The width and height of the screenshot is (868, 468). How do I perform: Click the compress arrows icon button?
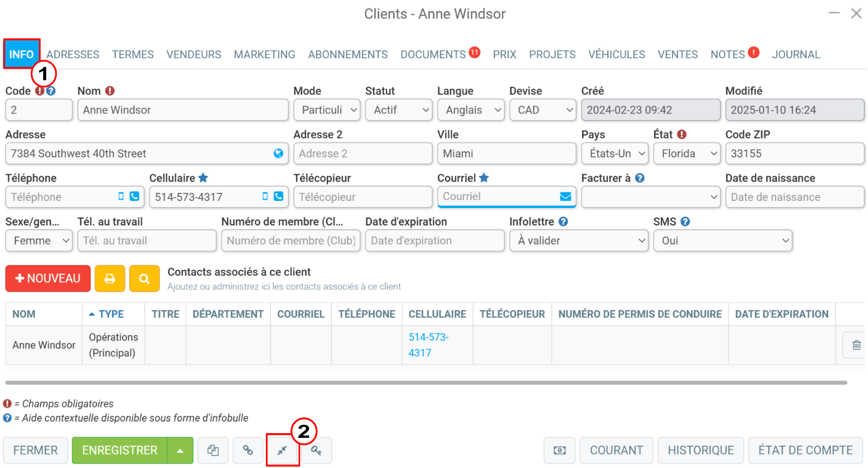coord(282,450)
